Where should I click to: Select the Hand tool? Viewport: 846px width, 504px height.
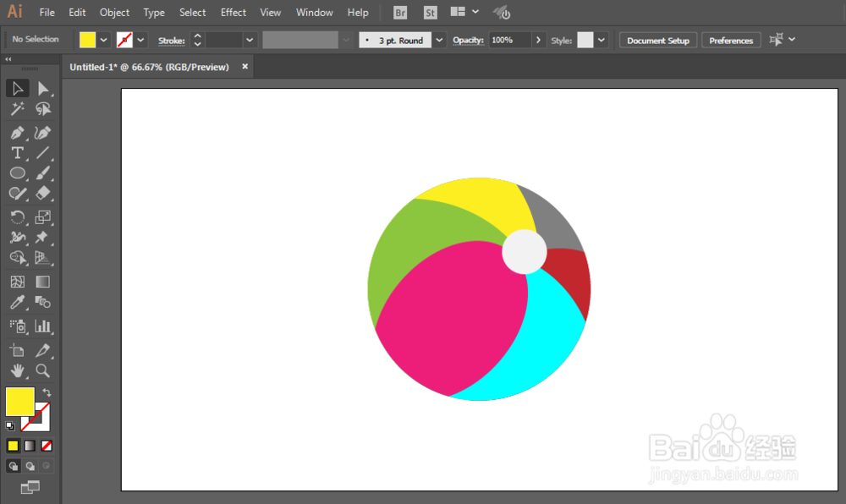tap(17, 371)
